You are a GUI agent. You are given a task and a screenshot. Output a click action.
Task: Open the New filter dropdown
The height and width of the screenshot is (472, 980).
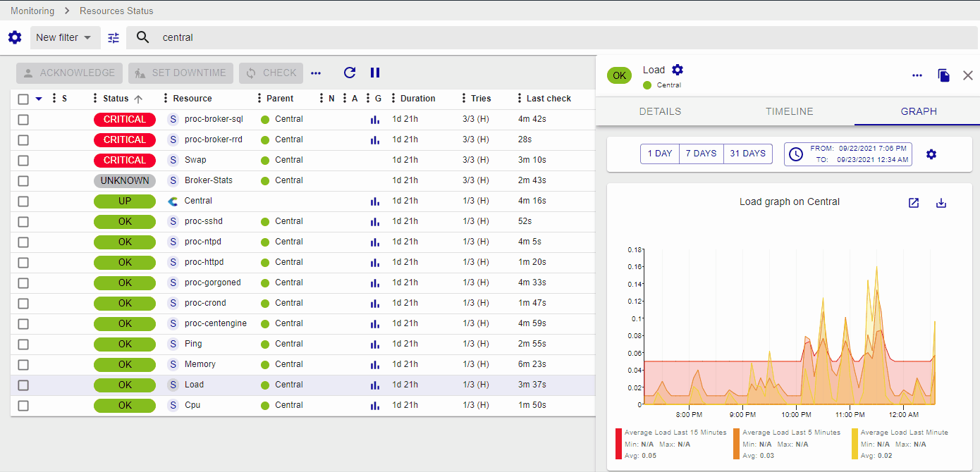click(x=65, y=38)
